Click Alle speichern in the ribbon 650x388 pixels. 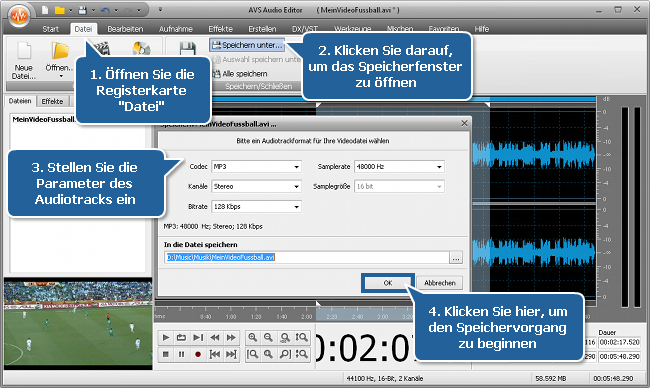[x=240, y=74]
